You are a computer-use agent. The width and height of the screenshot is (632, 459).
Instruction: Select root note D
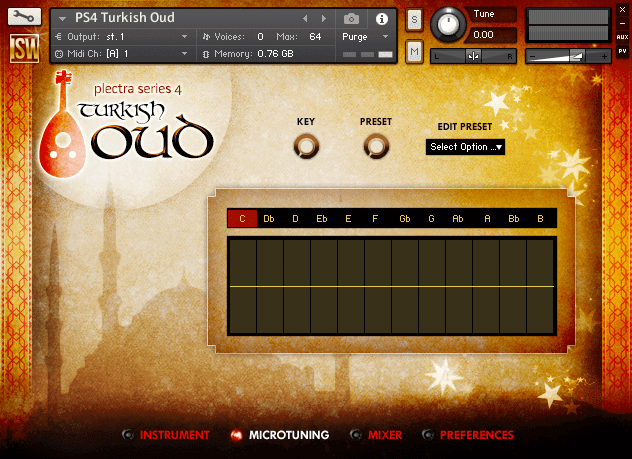click(295, 219)
